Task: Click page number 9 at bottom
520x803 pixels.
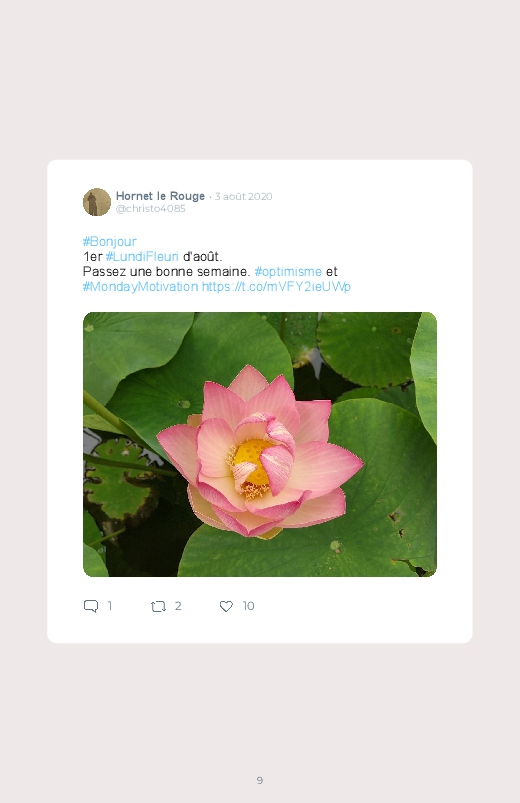Action: click(x=260, y=780)
